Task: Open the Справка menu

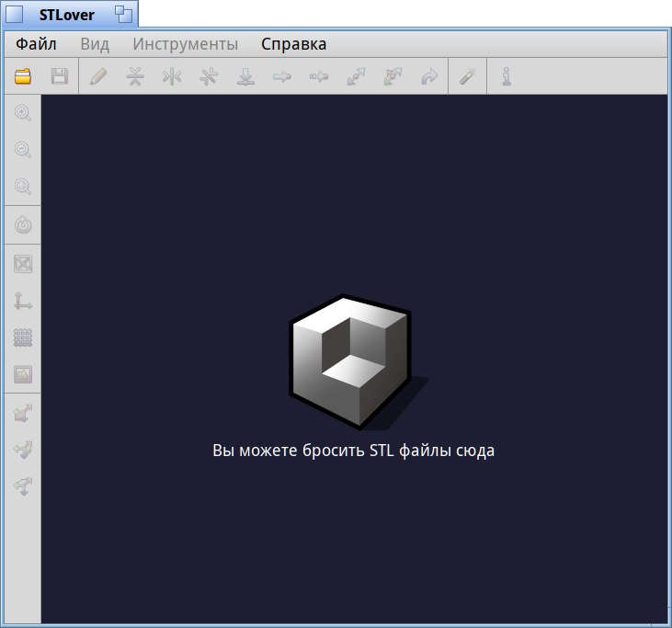Action: [293, 44]
